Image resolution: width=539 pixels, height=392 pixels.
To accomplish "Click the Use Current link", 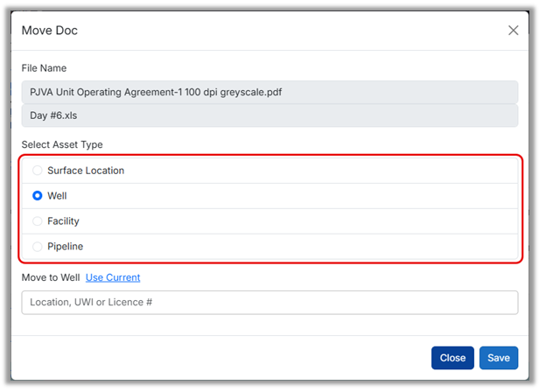I will tap(112, 277).
